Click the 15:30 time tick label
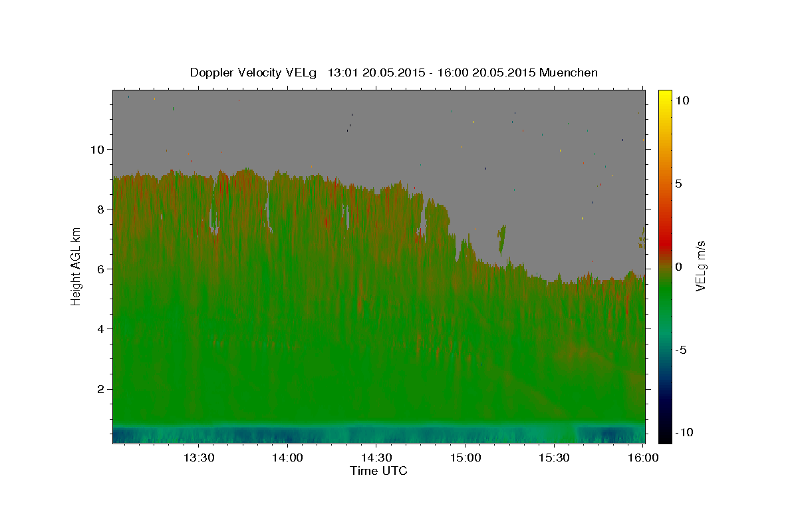 pyautogui.click(x=555, y=458)
